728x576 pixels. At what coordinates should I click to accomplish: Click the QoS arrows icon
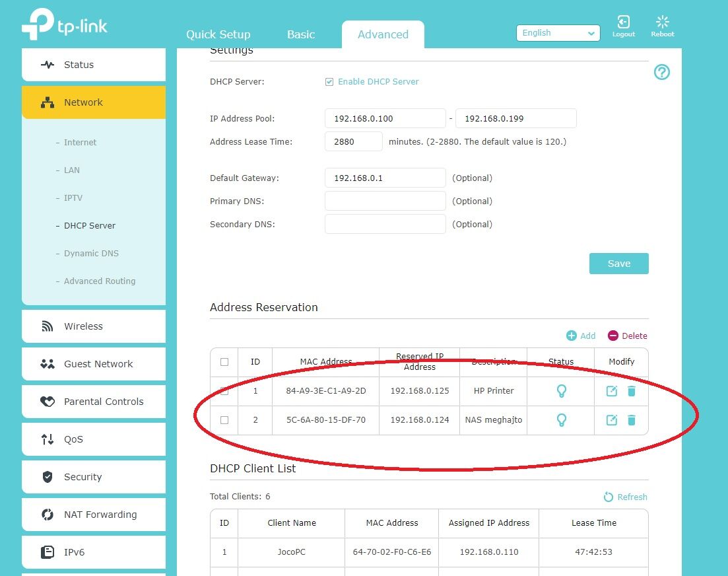coord(48,439)
